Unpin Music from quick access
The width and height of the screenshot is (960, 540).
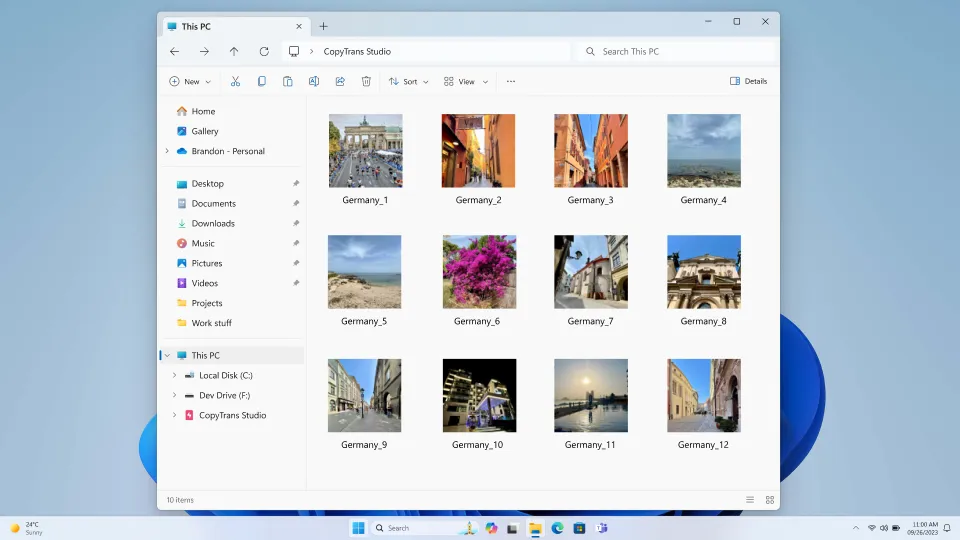[296, 243]
